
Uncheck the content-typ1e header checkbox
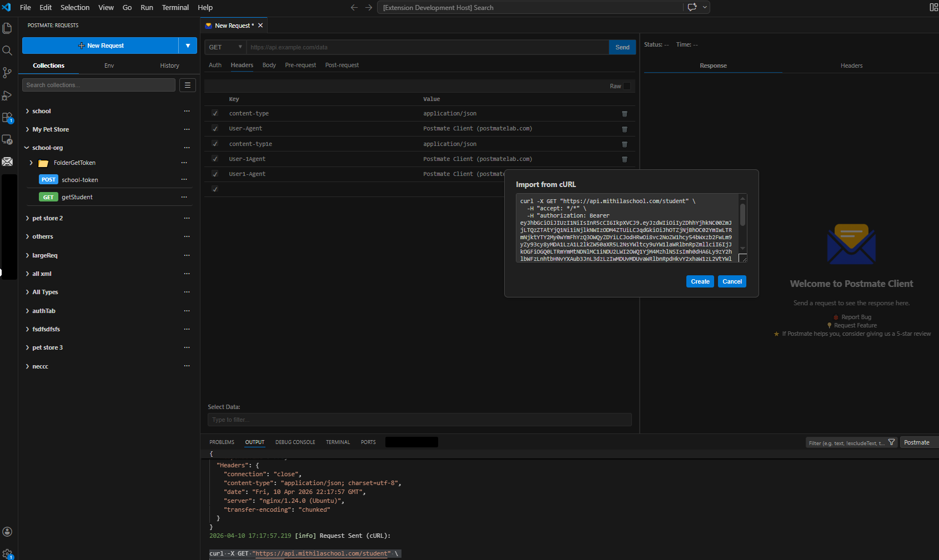215,144
